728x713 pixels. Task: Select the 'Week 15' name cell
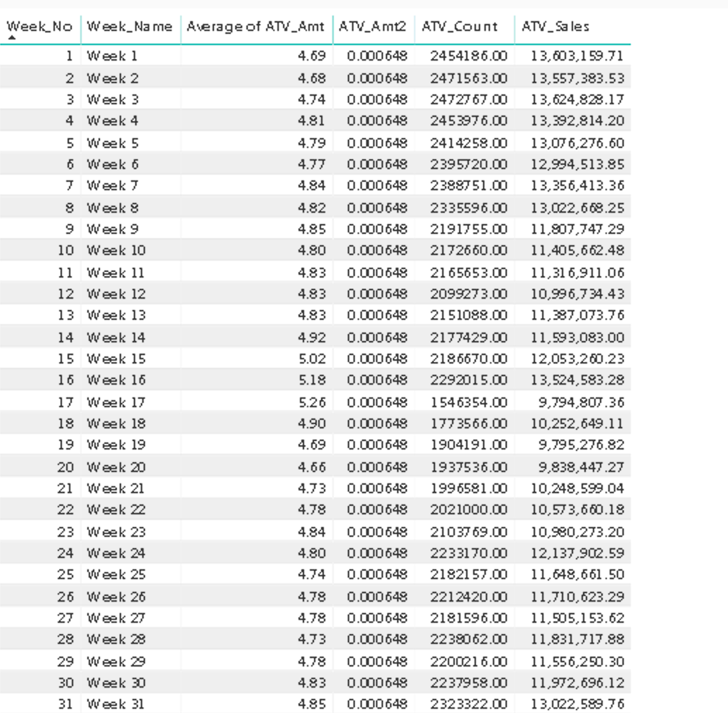point(116,359)
